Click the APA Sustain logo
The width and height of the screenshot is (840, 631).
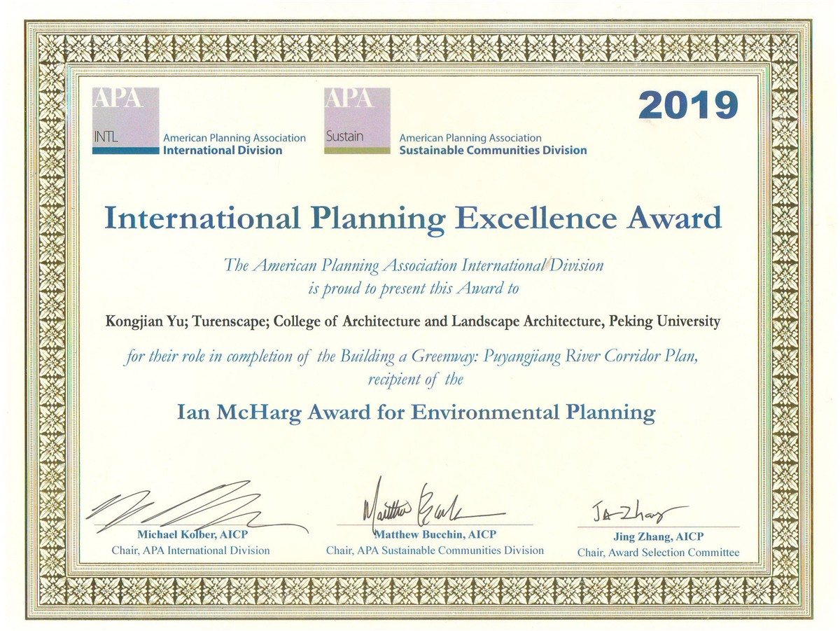pyautogui.click(x=357, y=120)
